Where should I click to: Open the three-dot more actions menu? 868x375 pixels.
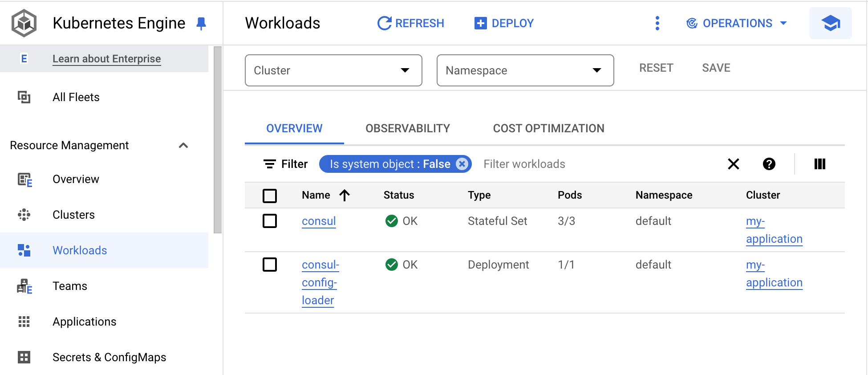[657, 23]
